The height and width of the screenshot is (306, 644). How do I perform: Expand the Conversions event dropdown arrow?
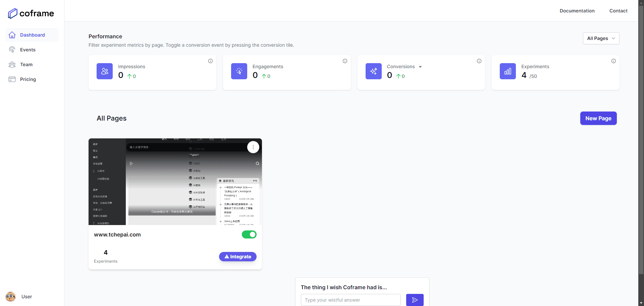(420, 67)
